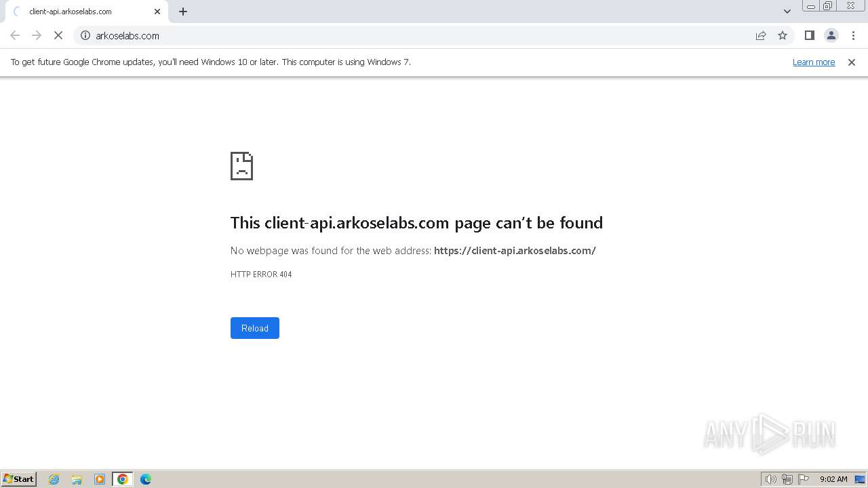Open the Action Center flag icon

coord(804,479)
